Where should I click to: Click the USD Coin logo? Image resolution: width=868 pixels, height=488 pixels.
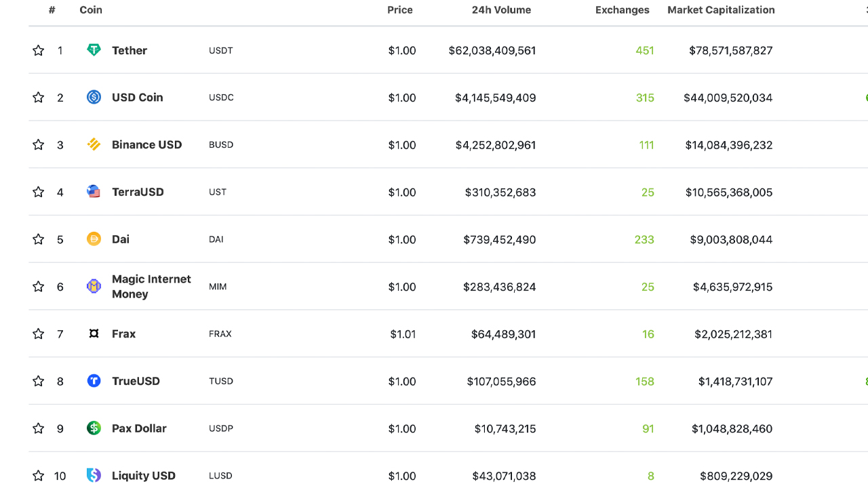(x=94, y=97)
